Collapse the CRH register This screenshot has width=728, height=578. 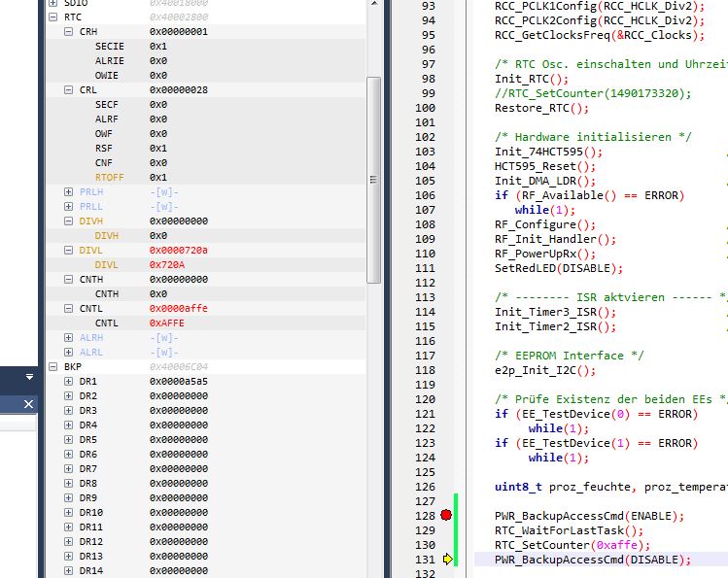(68, 31)
